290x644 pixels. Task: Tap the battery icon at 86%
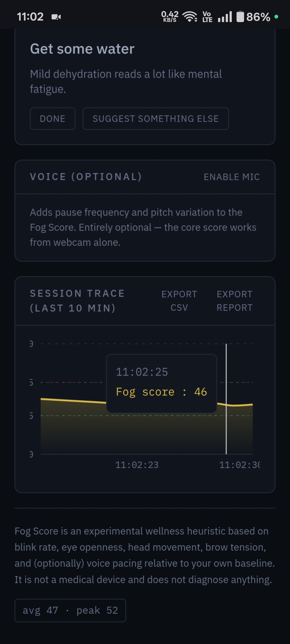coord(240,17)
